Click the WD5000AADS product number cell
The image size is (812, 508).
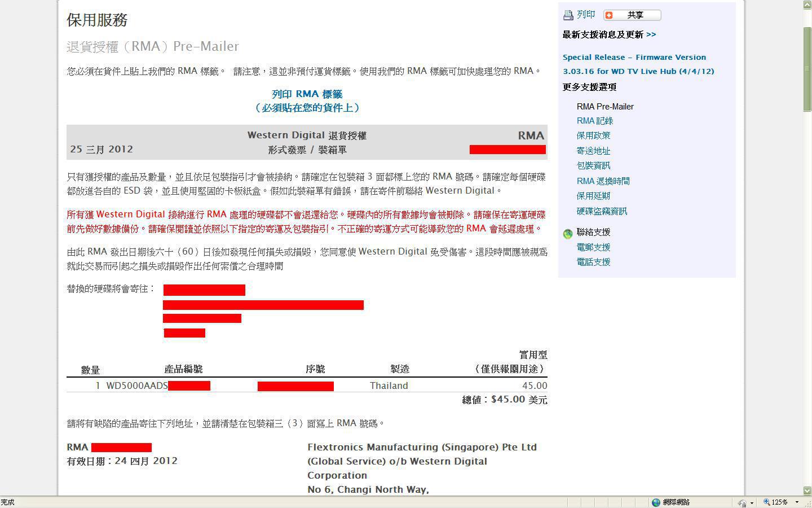click(137, 386)
